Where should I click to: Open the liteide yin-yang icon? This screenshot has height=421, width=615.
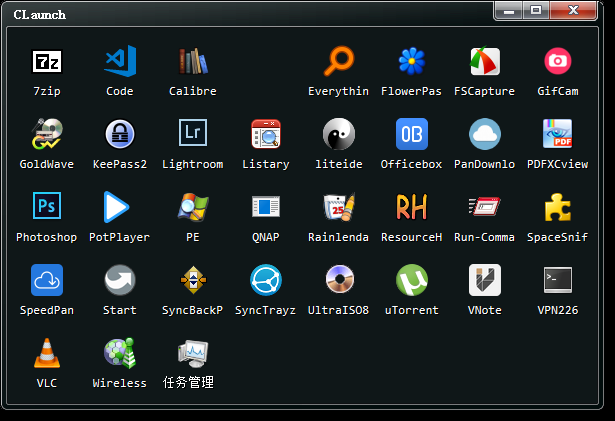(339, 134)
